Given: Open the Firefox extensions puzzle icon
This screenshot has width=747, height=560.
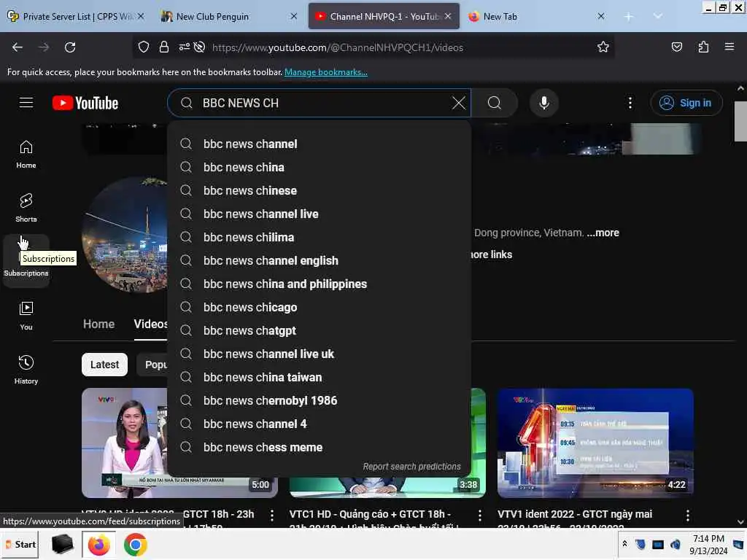Looking at the screenshot, I should (x=703, y=47).
